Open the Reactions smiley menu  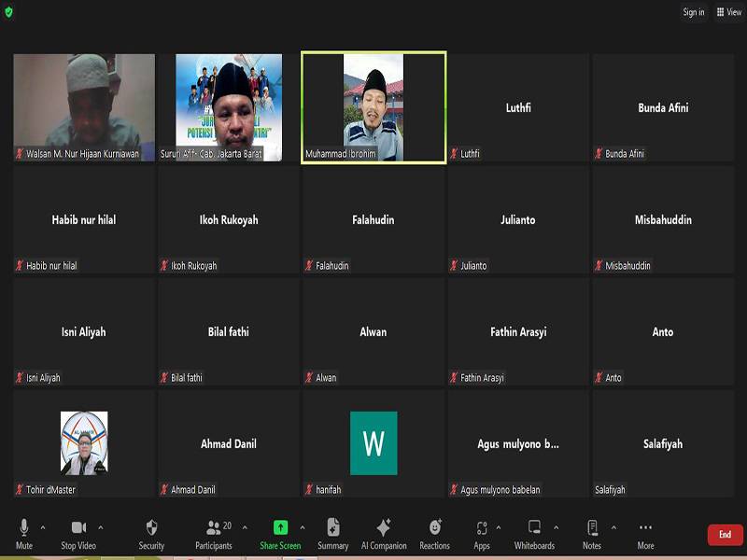click(434, 528)
